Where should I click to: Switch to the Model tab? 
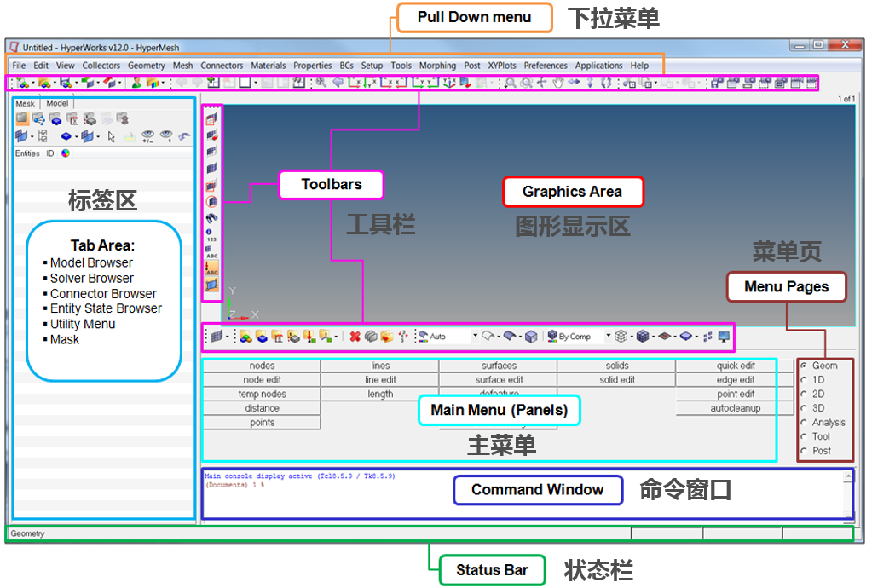pyautogui.click(x=58, y=102)
